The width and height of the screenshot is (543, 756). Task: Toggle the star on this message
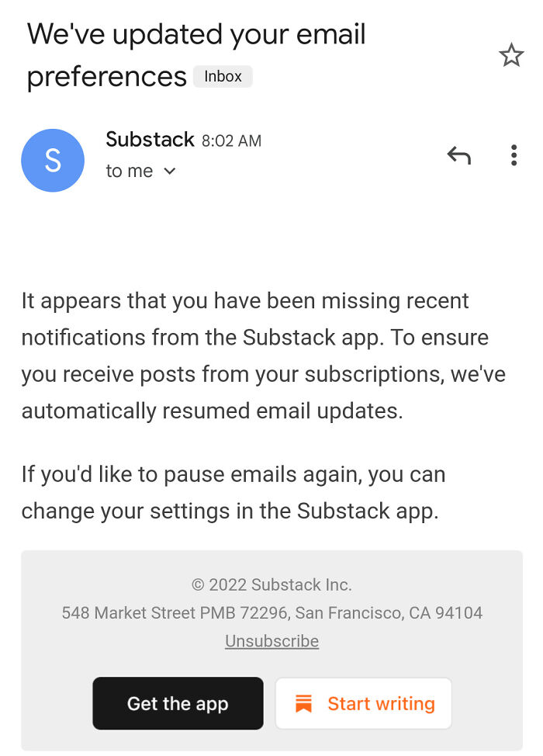511,55
